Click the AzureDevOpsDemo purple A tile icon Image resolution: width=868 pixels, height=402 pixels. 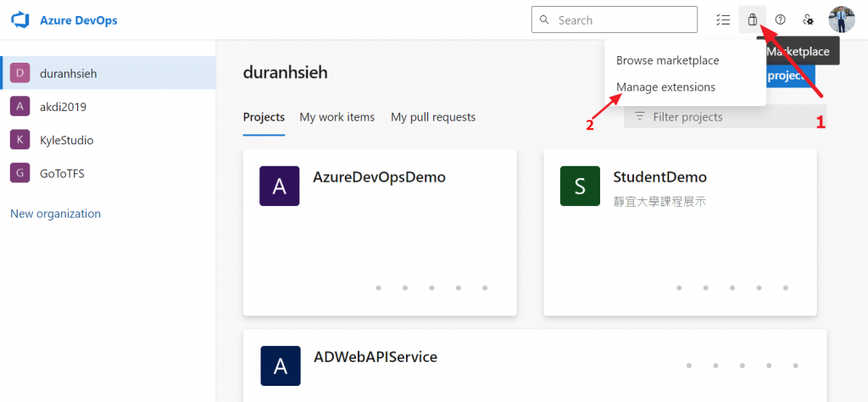tap(280, 186)
